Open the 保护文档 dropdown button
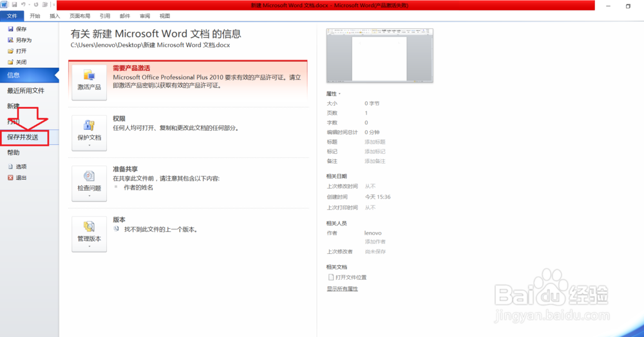The height and width of the screenshot is (337, 644). click(89, 133)
